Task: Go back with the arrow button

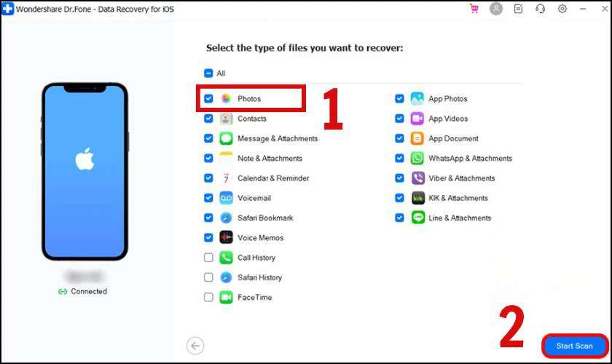Action: click(x=195, y=346)
